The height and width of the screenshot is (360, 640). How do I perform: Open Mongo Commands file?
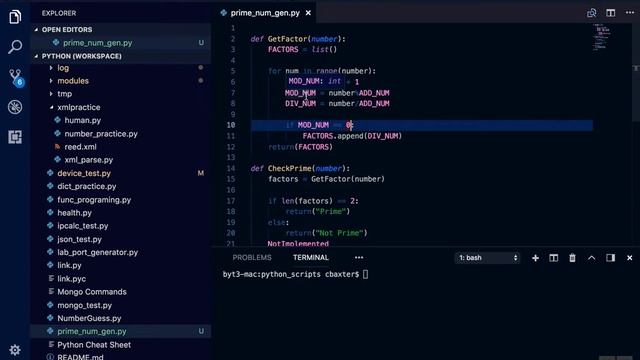click(x=92, y=292)
